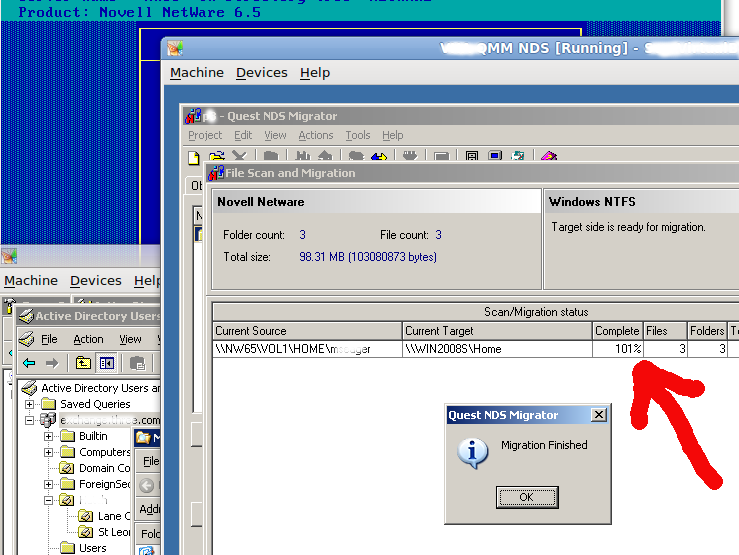Click the Folders column header

(706, 331)
